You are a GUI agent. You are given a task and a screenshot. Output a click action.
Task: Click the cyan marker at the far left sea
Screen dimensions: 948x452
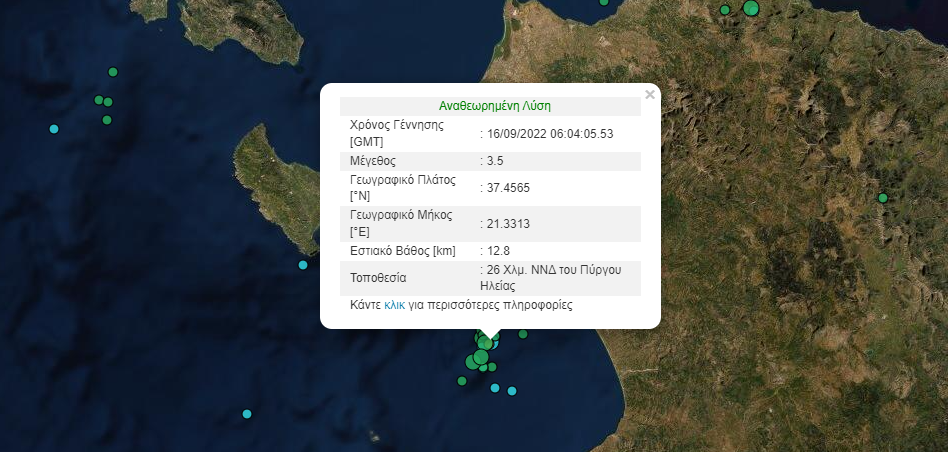54,129
